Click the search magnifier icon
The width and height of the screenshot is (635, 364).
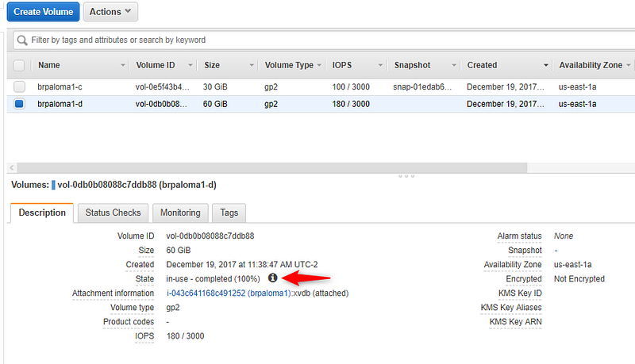(22, 40)
